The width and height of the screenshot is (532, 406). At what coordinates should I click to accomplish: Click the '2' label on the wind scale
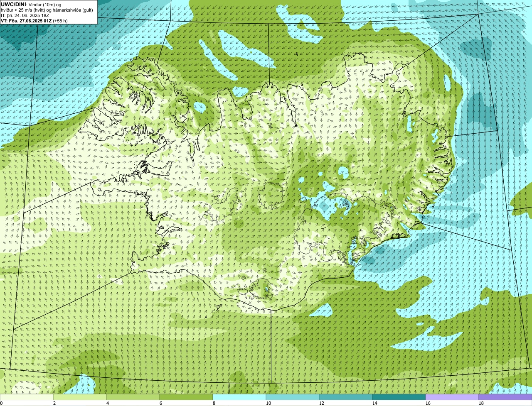[x=54, y=403]
